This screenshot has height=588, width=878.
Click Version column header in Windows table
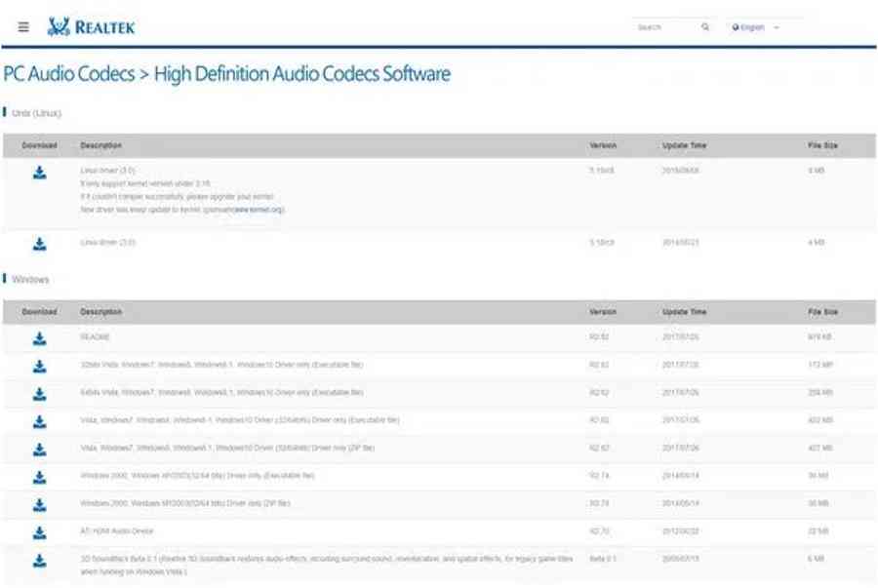(x=603, y=312)
